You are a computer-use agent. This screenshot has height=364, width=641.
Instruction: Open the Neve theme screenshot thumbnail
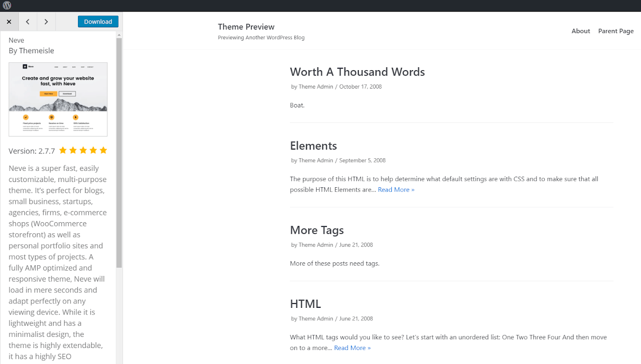pyautogui.click(x=58, y=99)
